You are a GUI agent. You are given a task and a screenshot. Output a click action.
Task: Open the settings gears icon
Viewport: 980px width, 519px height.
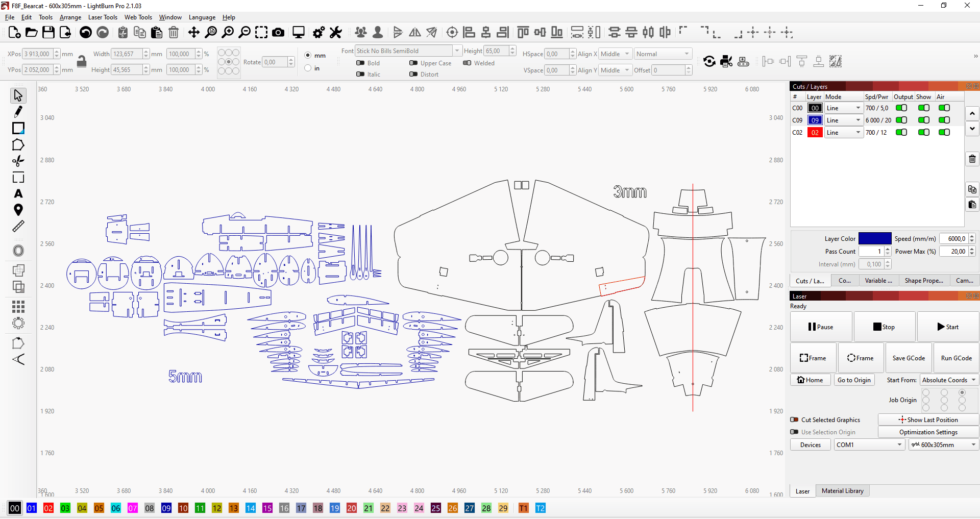(x=318, y=33)
